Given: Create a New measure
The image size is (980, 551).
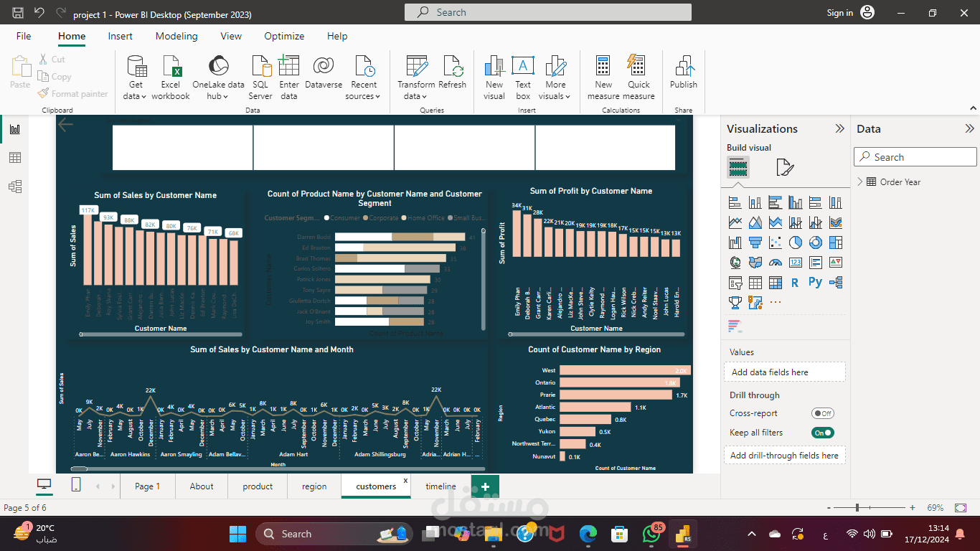Looking at the screenshot, I should 603,75.
